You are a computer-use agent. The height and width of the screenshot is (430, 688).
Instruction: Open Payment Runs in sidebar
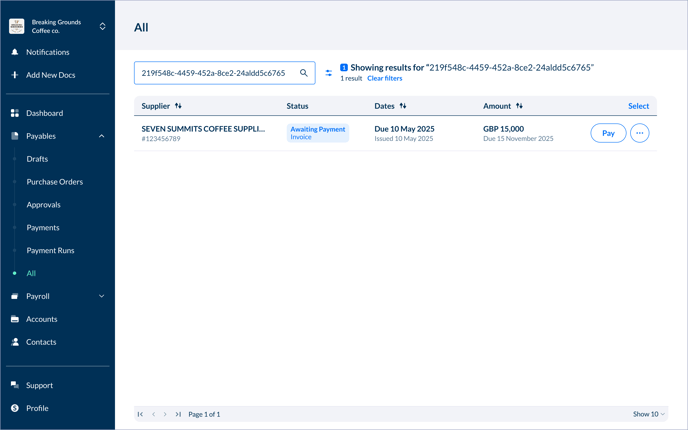(x=50, y=250)
